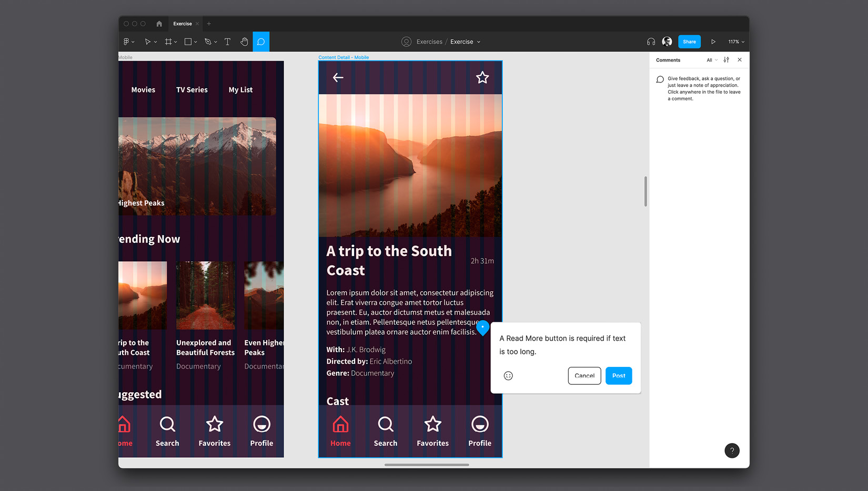Open the Figma main menu

coord(128,42)
